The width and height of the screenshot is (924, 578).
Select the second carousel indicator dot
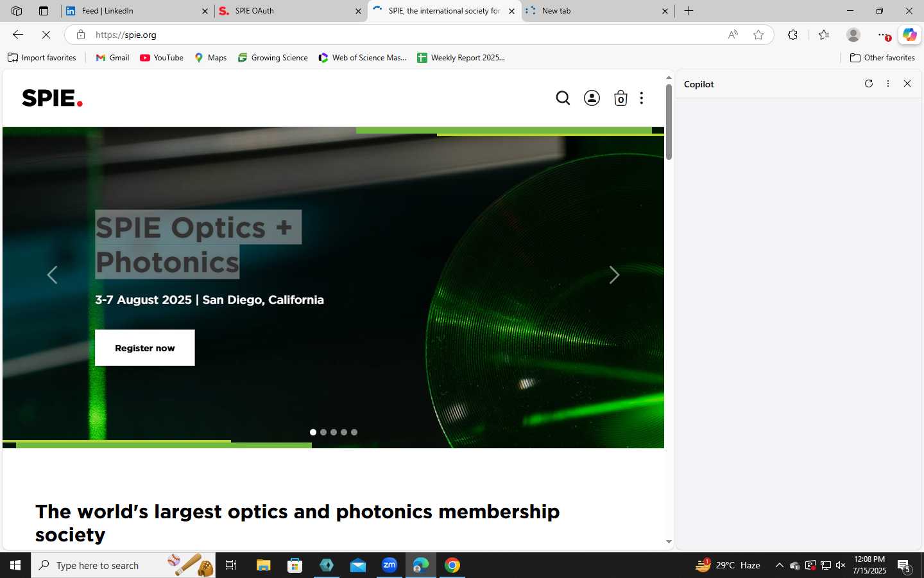(323, 432)
